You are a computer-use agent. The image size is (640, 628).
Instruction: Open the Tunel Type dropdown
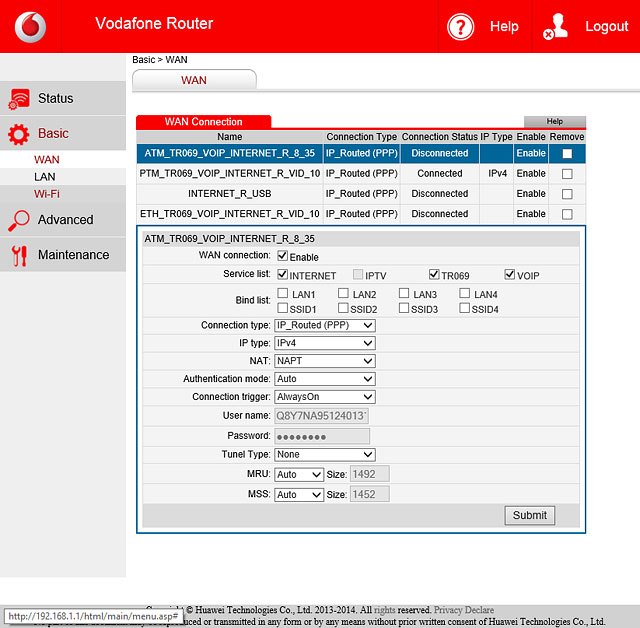(x=325, y=455)
